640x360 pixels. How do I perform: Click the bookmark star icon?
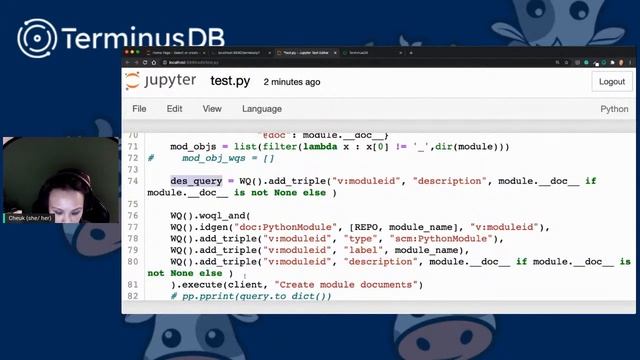point(567,62)
